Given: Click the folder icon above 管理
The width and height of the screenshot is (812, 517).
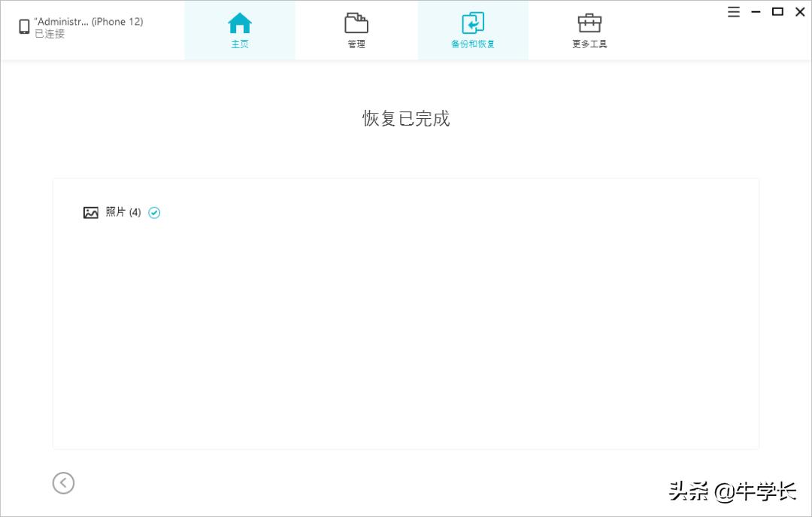Looking at the screenshot, I should pyautogui.click(x=356, y=24).
